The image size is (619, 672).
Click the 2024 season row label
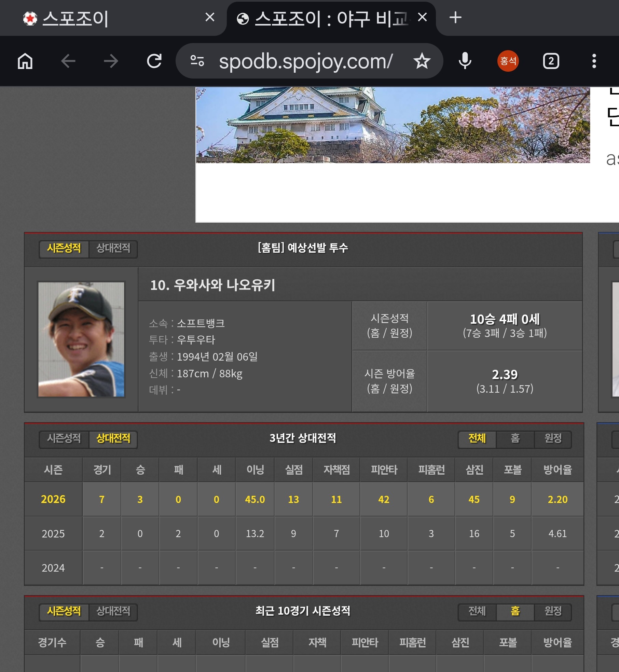click(53, 568)
